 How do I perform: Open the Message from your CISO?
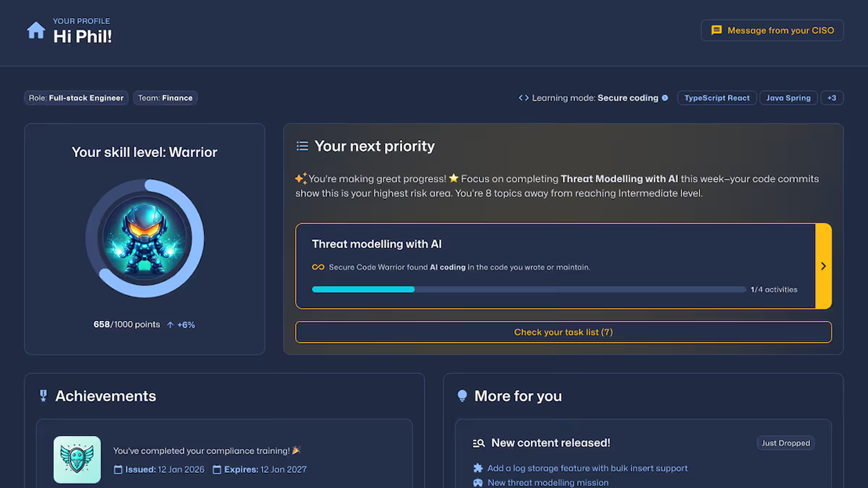pos(772,30)
